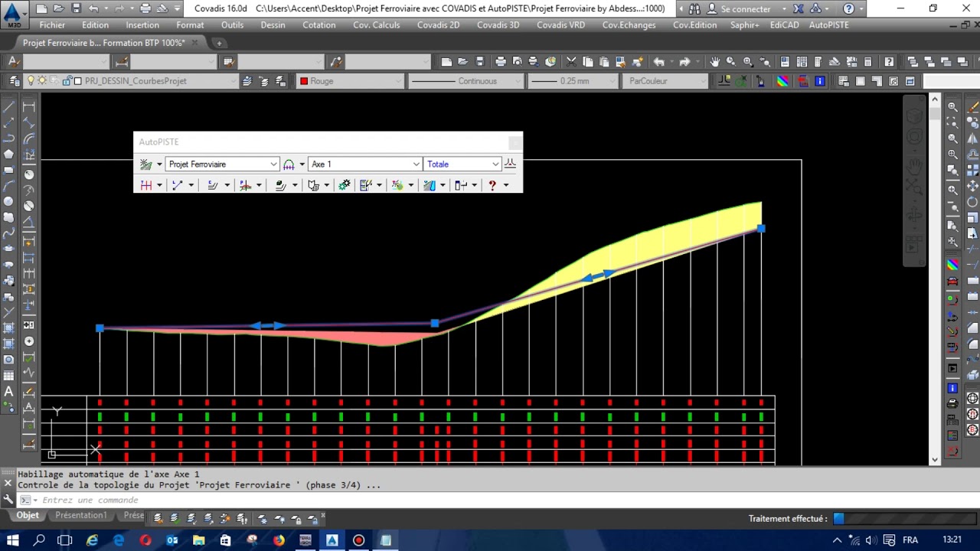Select the Line draw tool in left toolbar
Image resolution: width=980 pixels, height=551 pixels.
(x=9, y=106)
